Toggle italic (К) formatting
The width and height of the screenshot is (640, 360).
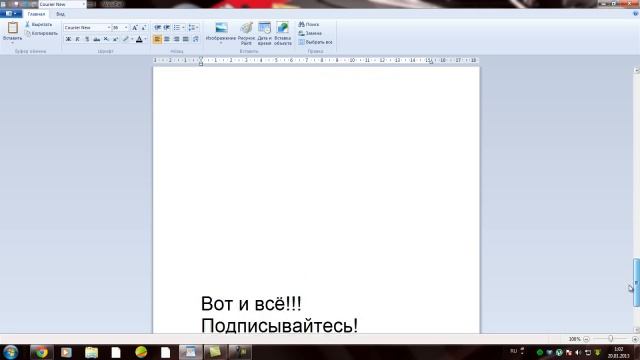78,39
